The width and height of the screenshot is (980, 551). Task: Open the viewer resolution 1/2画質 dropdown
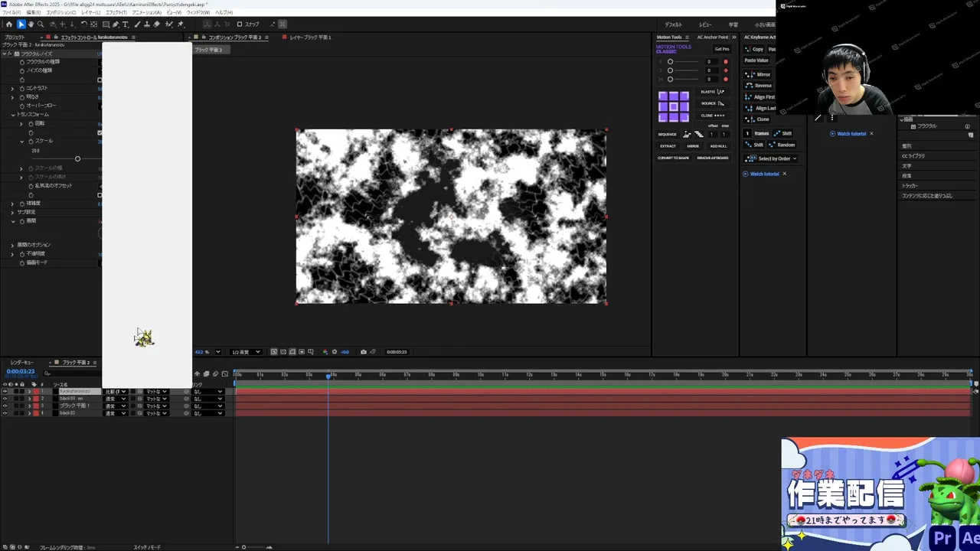246,352
